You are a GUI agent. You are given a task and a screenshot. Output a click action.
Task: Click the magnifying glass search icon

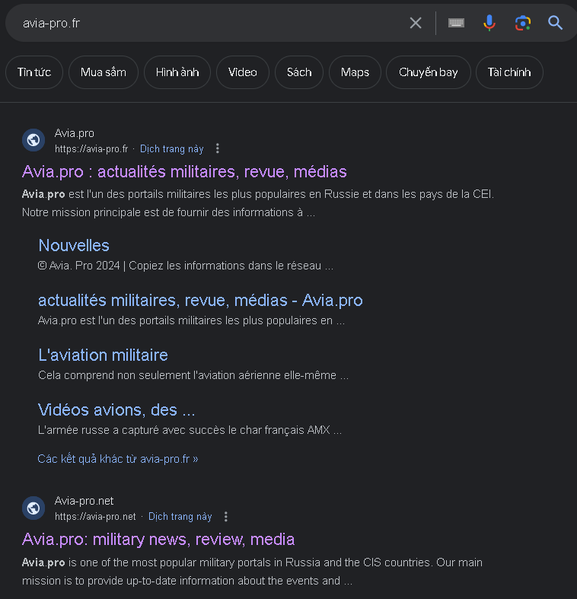pyautogui.click(x=555, y=23)
